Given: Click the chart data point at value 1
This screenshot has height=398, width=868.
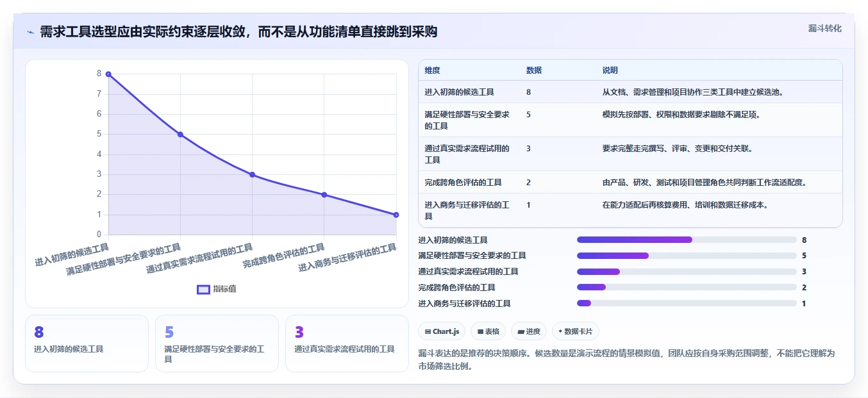Looking at the screenshot, I should pos(396,215).
